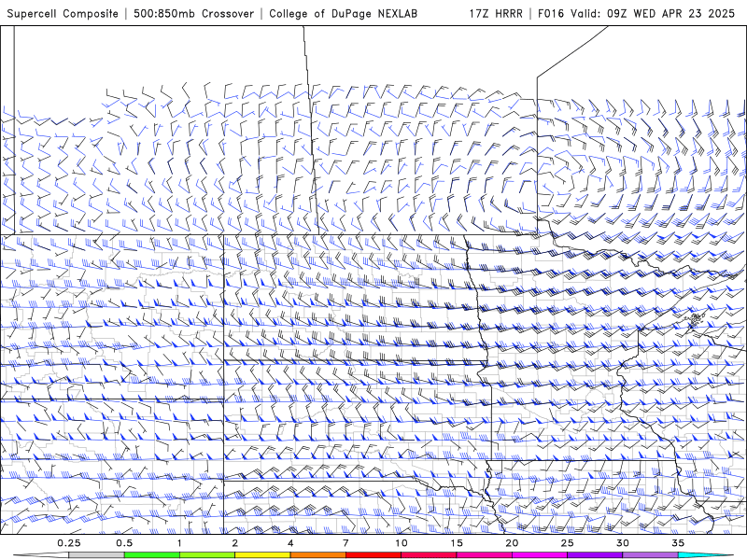Click the F016 Valid 09Z WED APR 23 2025 text
Viewport: 747px width, 560px height.
pos(636,13)
